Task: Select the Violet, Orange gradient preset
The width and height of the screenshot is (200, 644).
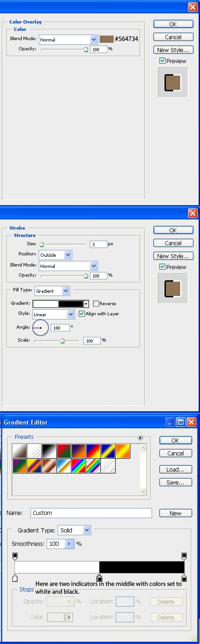Action: tap(78, 451)
